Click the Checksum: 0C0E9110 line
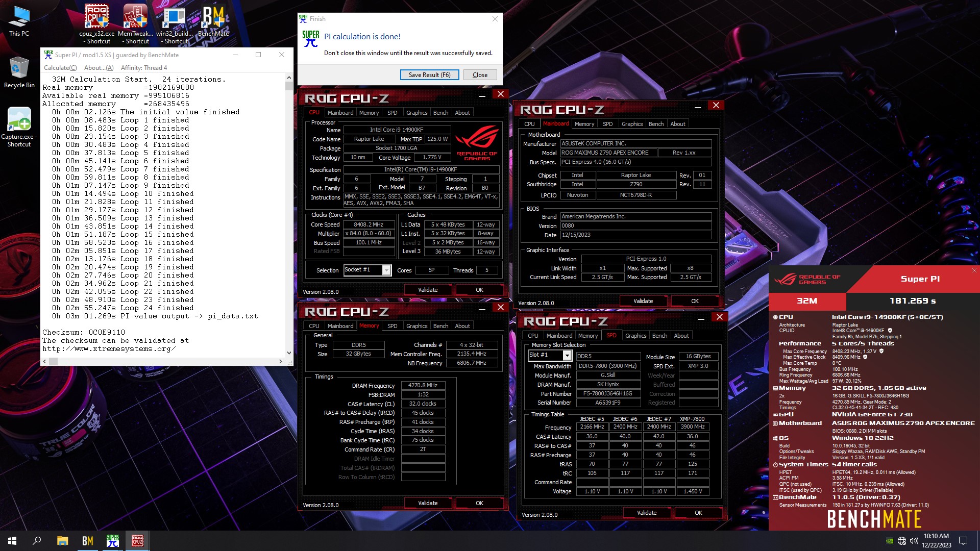This screenshot has width=980, height=551. click(84, 332)
